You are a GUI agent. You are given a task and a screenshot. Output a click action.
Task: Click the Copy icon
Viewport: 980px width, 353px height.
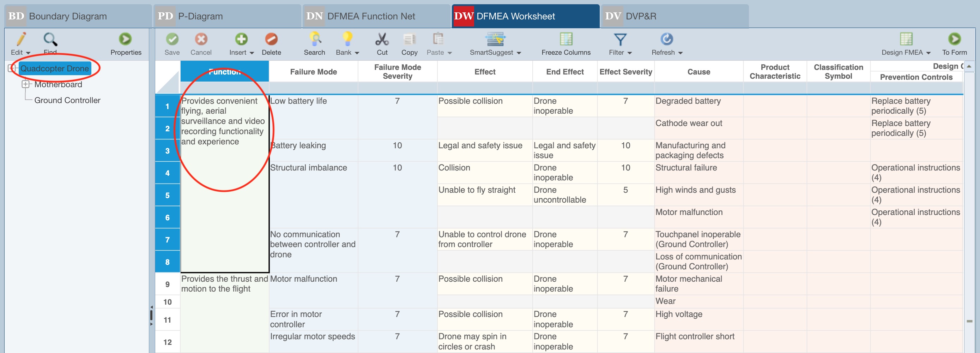pyautogui.click(x=409, y=39)
